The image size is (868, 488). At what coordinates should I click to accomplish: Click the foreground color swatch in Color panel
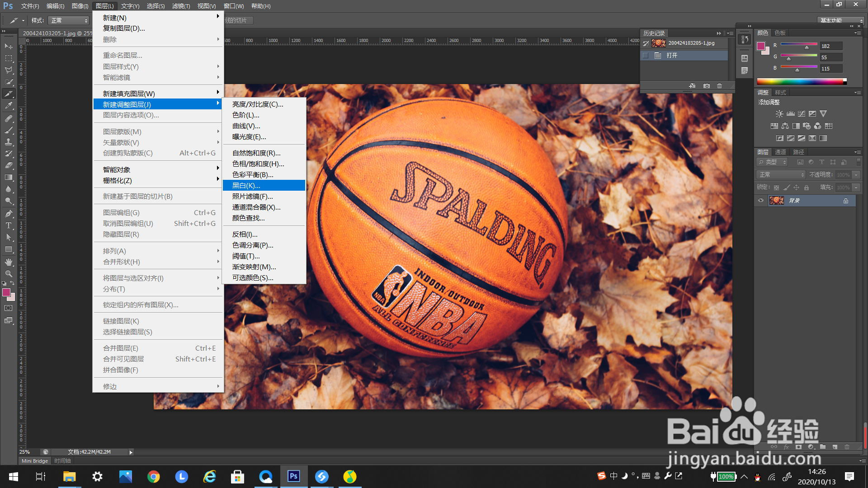tap(761, 46)
